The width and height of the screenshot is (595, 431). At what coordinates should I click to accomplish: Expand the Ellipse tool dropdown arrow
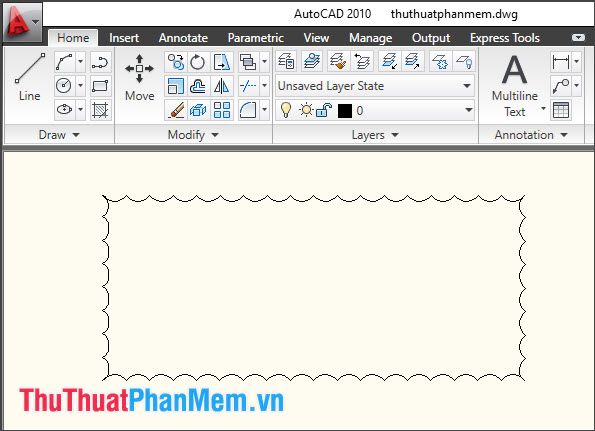click(x=80, y=110)
